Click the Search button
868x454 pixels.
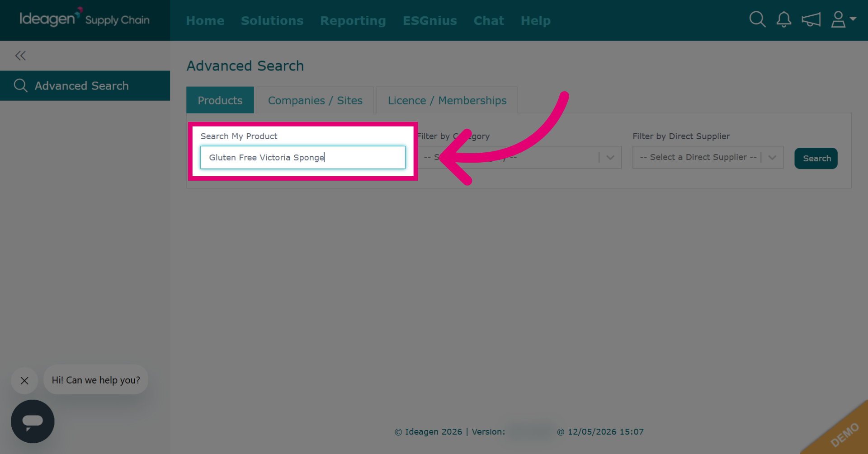(x=816, y=158)
